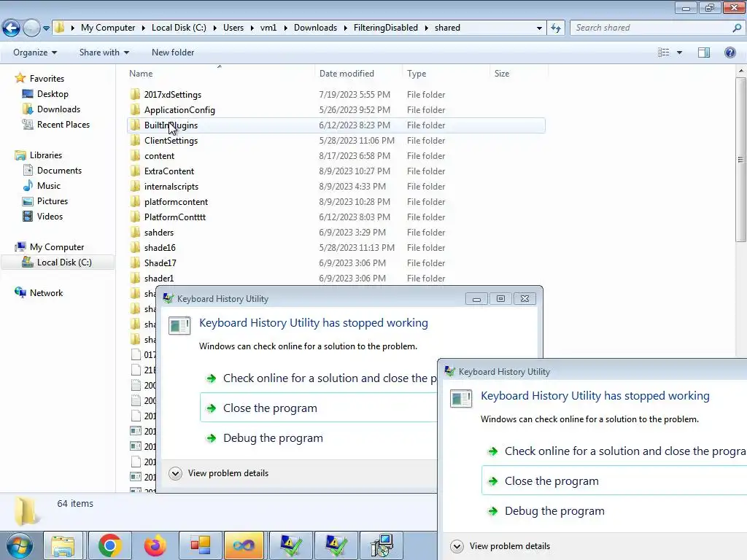This screenshot has width=747, height=560.
Task: Sort by the Name column header
Action: coord(141,74)
